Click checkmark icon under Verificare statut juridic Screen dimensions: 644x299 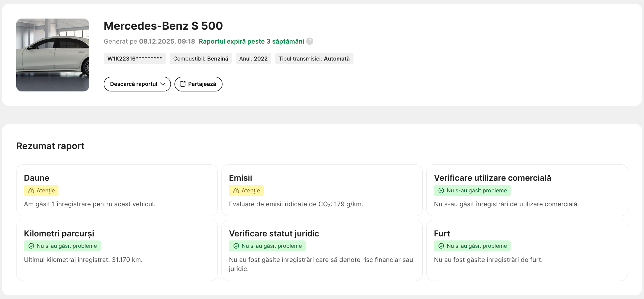(x=236, y=246)
